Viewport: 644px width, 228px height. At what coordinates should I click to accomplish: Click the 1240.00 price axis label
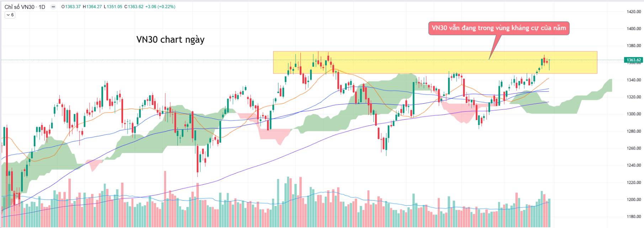point(633,165)
